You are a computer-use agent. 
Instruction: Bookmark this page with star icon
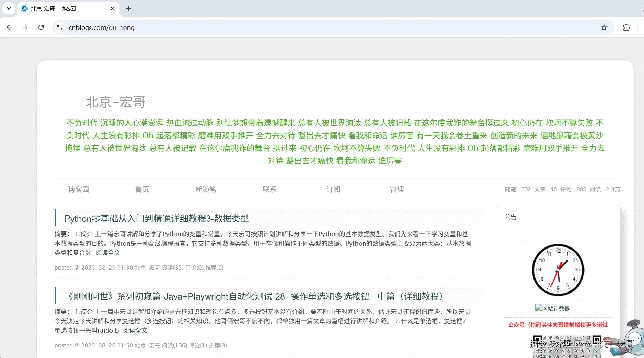(x=604, y=27)
